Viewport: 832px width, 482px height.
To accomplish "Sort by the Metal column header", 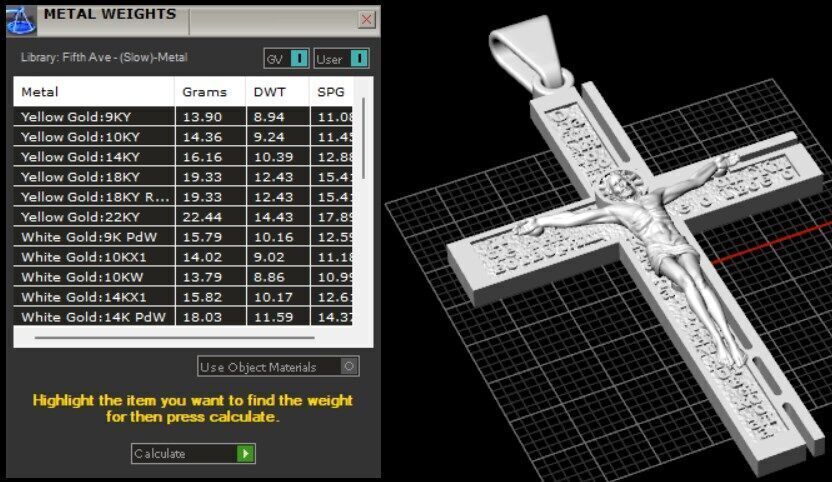I will pos(94,92).
